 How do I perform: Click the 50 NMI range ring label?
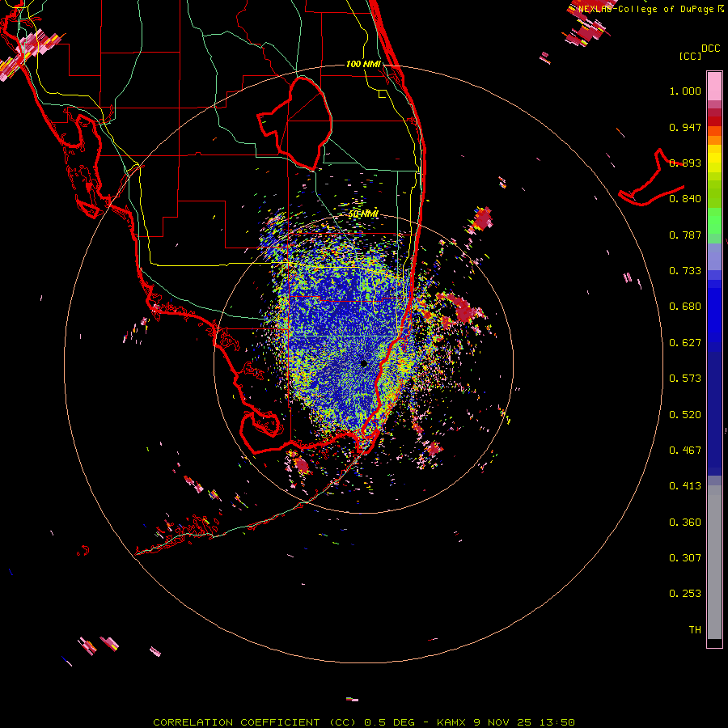363,214
